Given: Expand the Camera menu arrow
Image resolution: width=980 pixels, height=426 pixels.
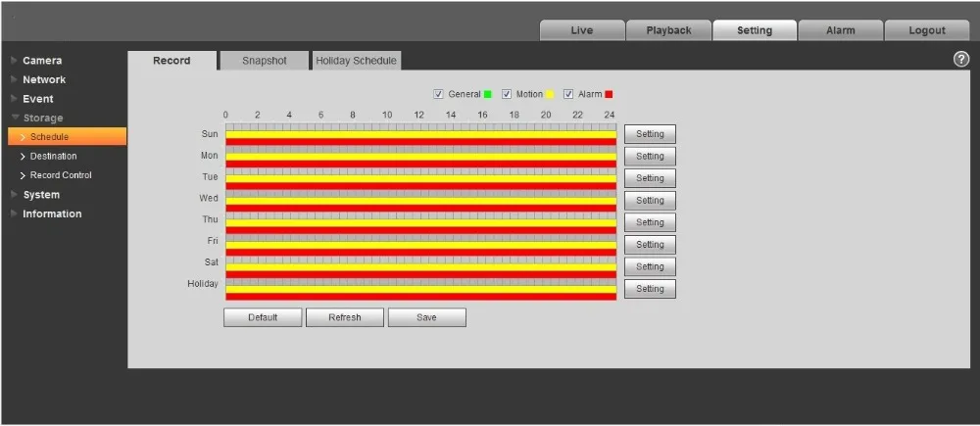Looking at the screenshot, I should 14,61.
